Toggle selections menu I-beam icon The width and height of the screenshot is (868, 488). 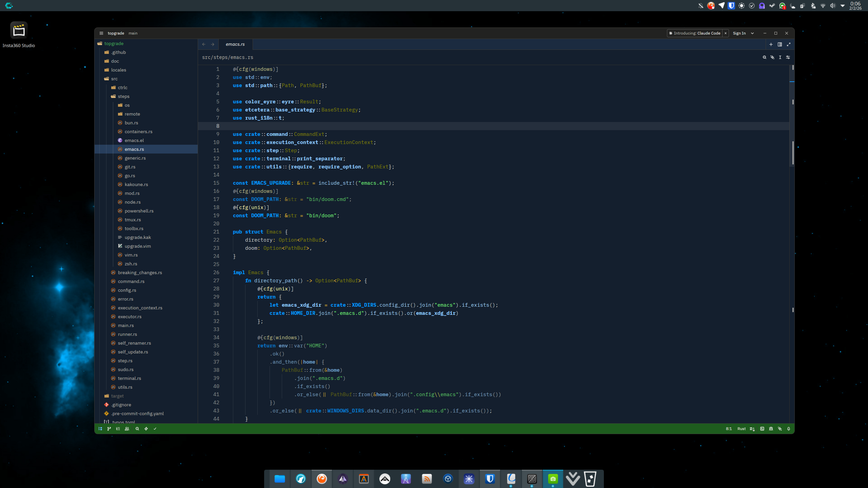coord(780,57)
